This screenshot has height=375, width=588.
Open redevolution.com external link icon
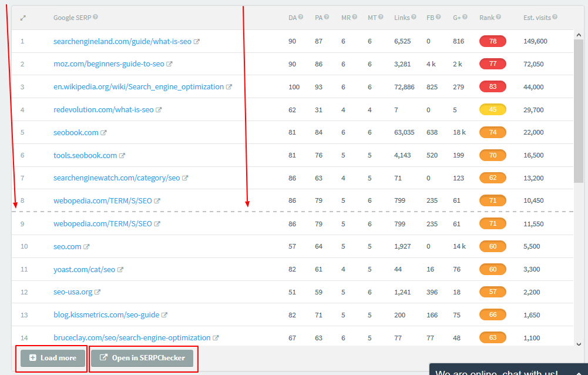pyautogui.click(x=159, y=110)
